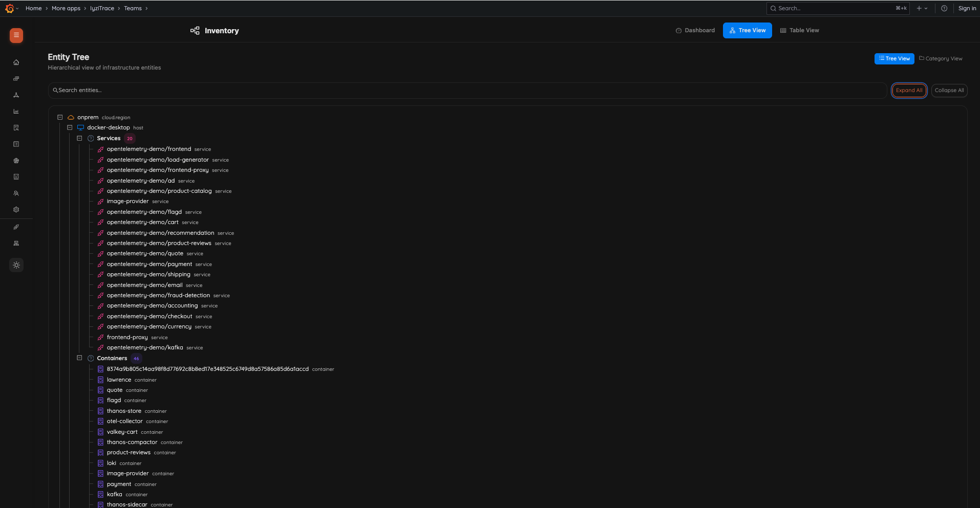Open the topology nodes icon in sidebar
980x508 pixels.
click(16, 95)
